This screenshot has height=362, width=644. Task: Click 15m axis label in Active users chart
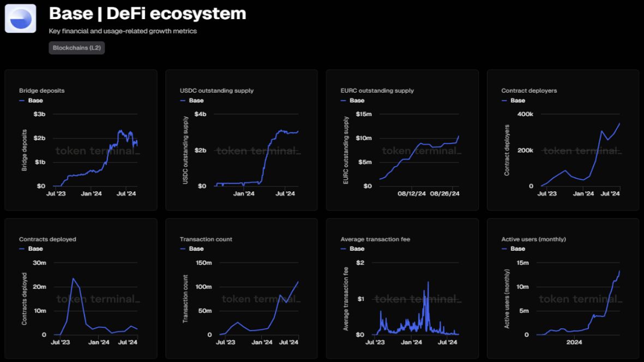[x=522, y=263]
